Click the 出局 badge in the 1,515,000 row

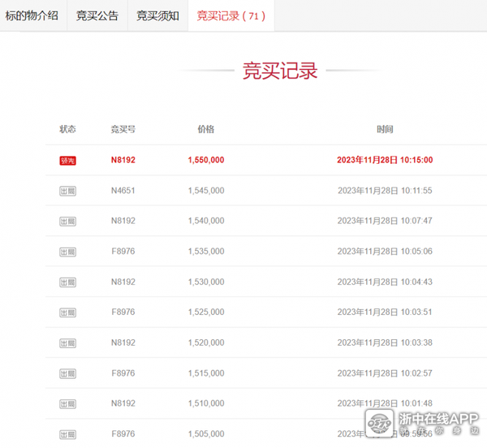click(x=67, y=373)
